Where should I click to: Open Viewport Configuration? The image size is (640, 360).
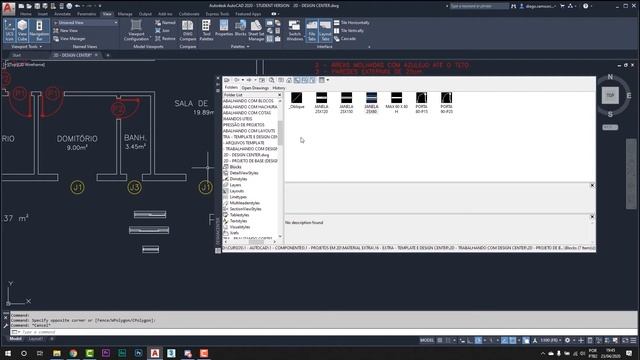coord(136,30)
